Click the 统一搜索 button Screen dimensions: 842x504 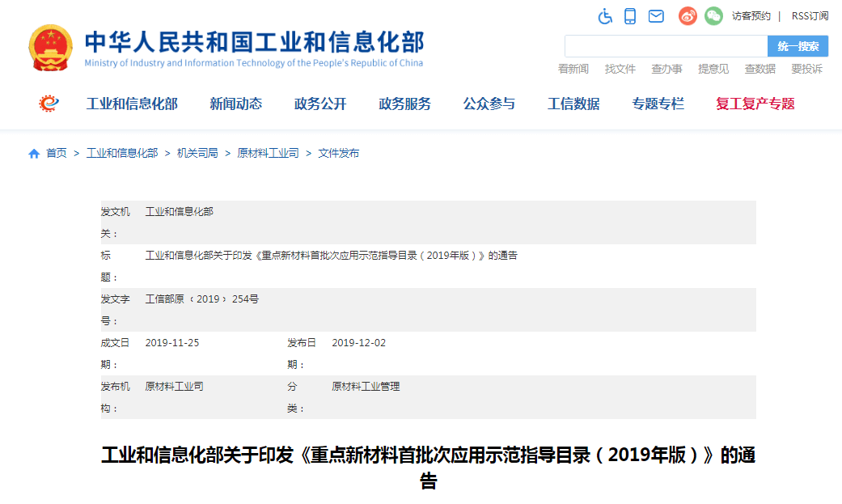(798, 46)
